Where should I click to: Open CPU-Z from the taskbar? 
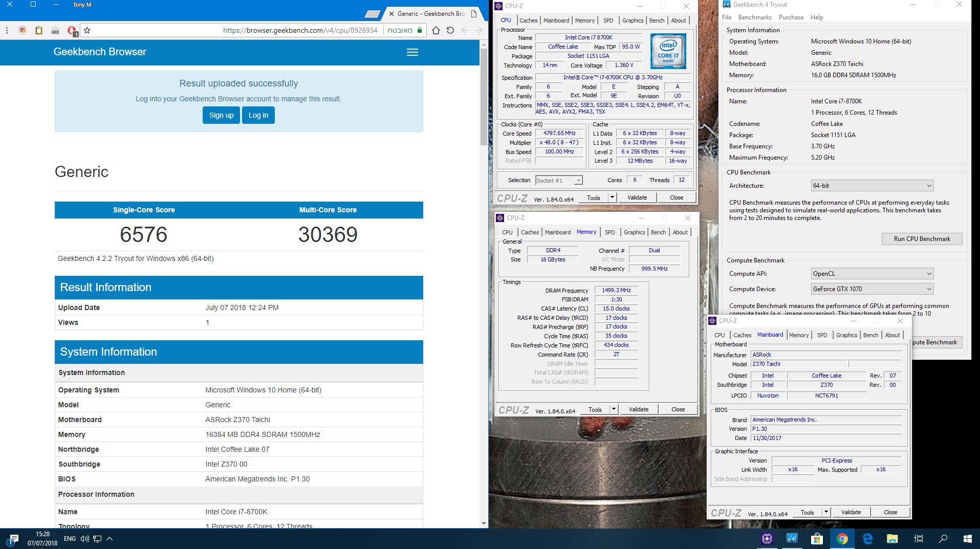(767, 538)
